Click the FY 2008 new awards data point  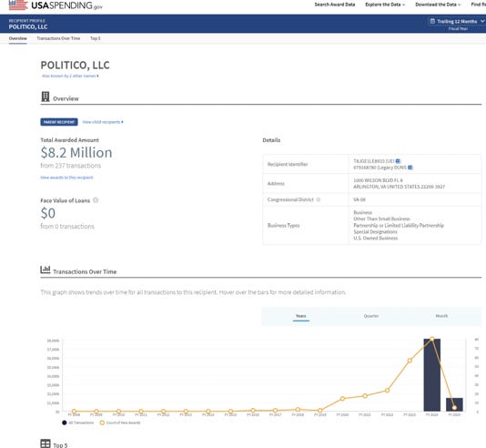(x=74, y=411)
